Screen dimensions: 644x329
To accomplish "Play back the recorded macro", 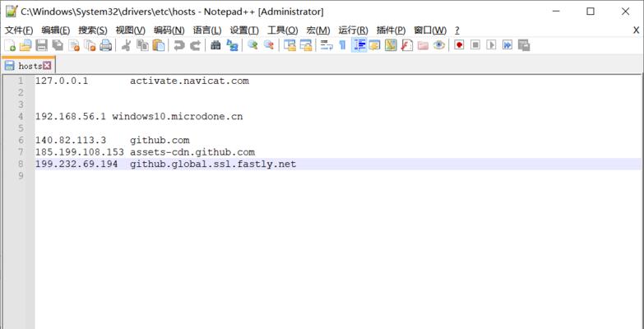I will 491,45.
